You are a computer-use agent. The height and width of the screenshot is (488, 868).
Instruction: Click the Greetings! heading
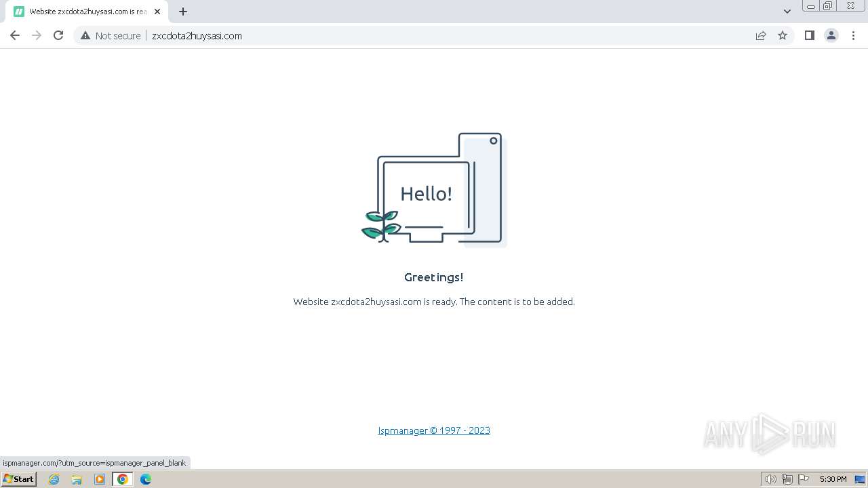434,277
